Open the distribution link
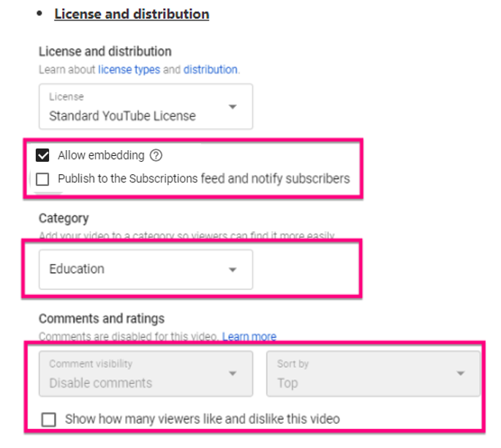Viewport: 501px width, 448px height. (x=210, y=70)
